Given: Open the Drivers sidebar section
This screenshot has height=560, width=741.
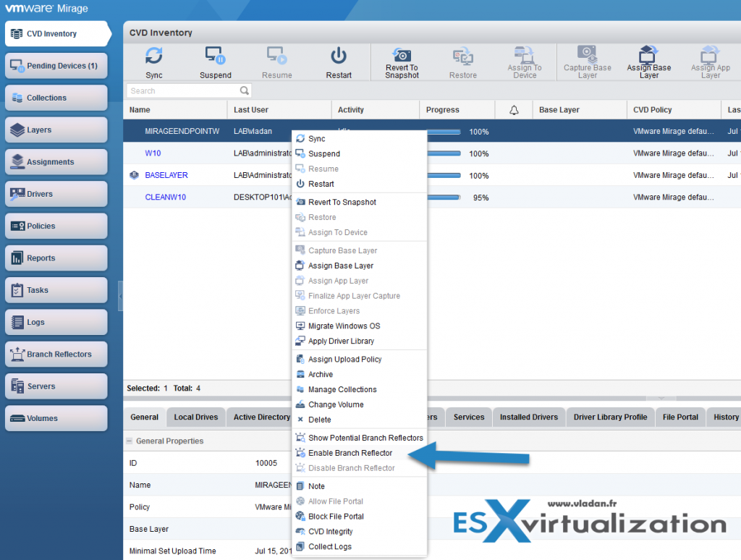Looking at the screenshot, I should coord(56,194).
